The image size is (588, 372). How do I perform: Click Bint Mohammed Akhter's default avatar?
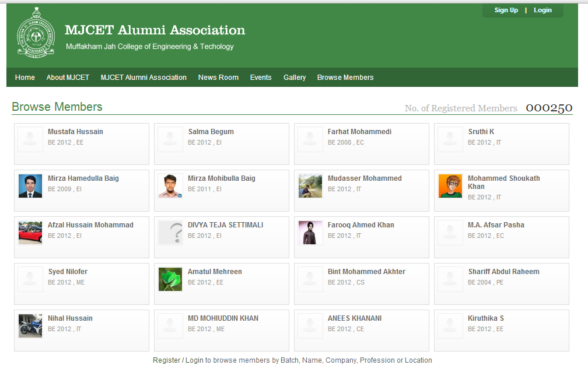pos(310,279)
